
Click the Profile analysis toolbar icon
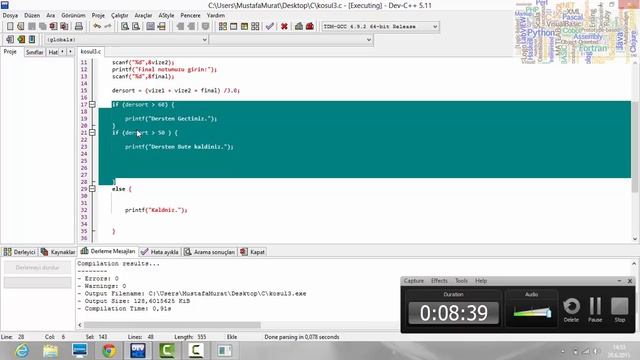(x=299, y=27)
